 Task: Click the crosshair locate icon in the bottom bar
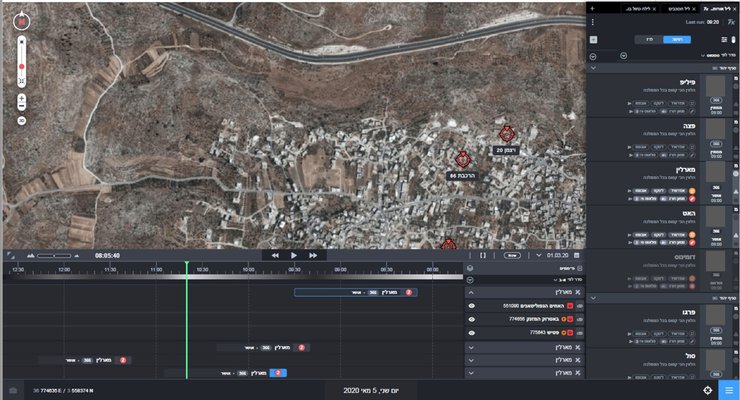pyautogui.click(x=708, y=390)
